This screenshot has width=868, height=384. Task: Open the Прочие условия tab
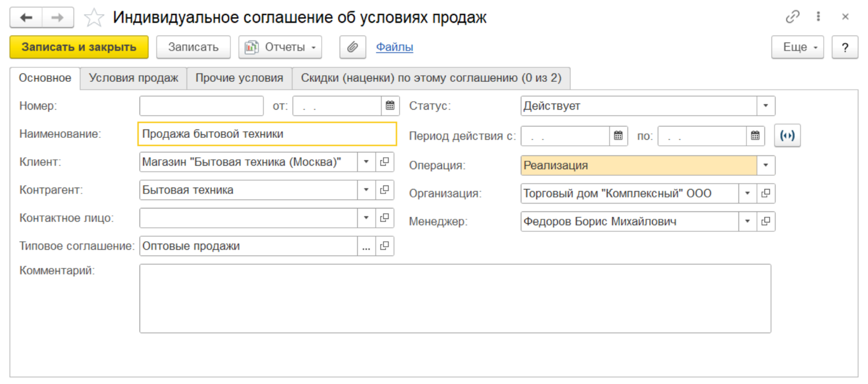click(240, 78)
